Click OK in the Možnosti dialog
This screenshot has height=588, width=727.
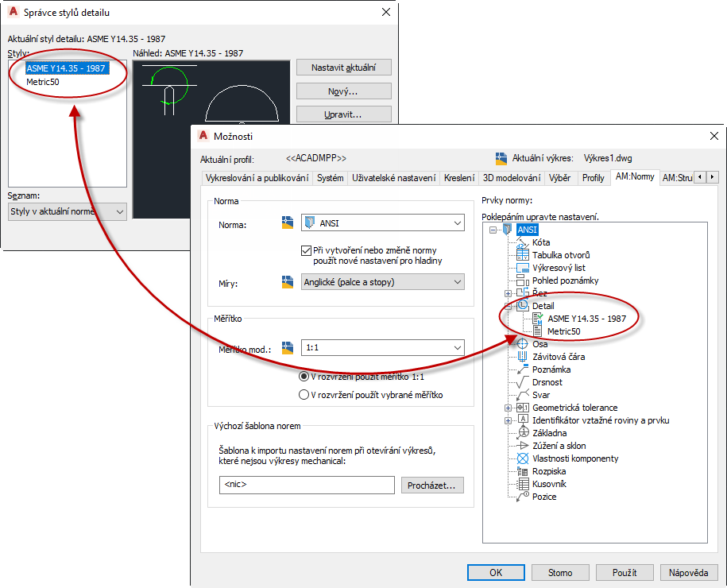496,572
